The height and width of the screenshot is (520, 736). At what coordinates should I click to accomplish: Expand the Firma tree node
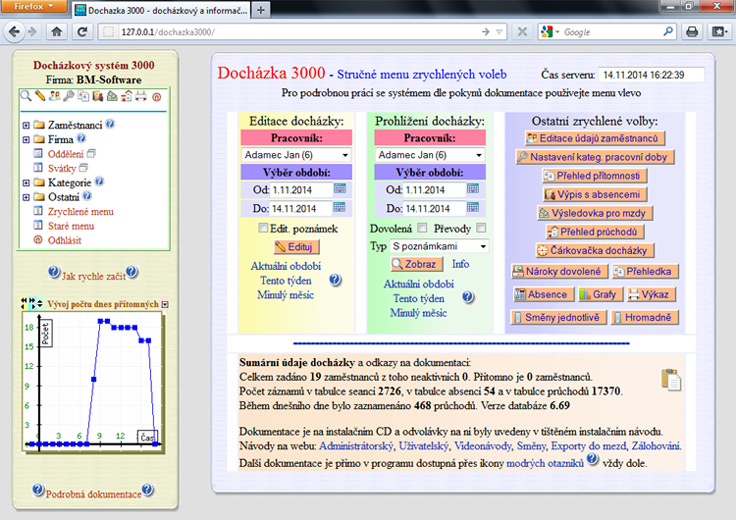pyautogui.click(x=26, y=139)
